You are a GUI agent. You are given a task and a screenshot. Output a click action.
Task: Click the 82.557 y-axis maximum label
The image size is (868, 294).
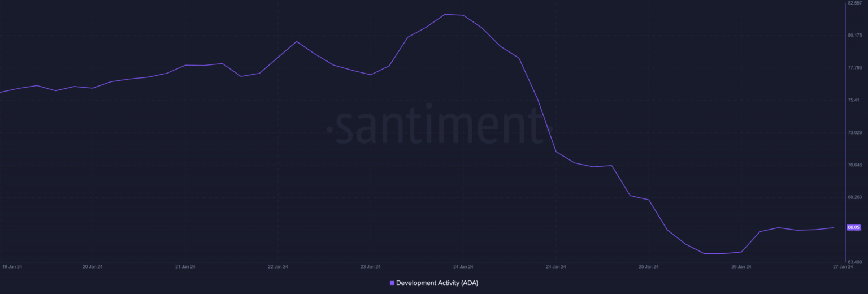[854, 3]
